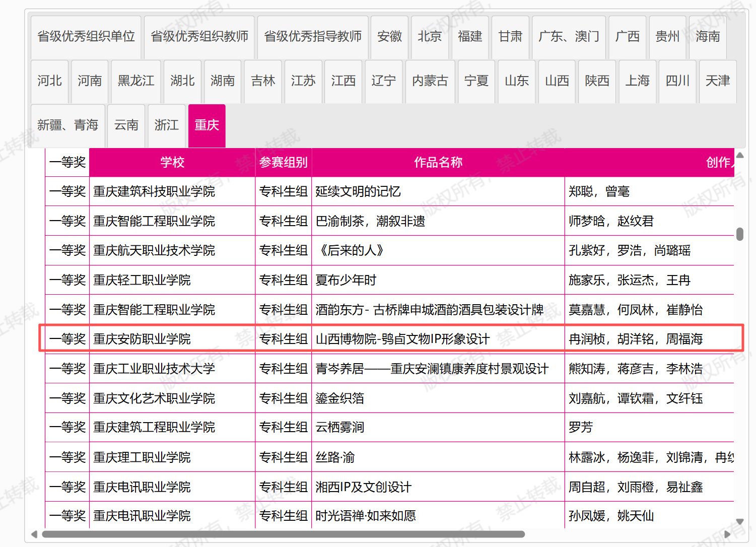Image resolution: width=756 pixels, height=547 pixels.
Task: Open the 省级优秀组织单位 tab
Action: tap(86, 37)
